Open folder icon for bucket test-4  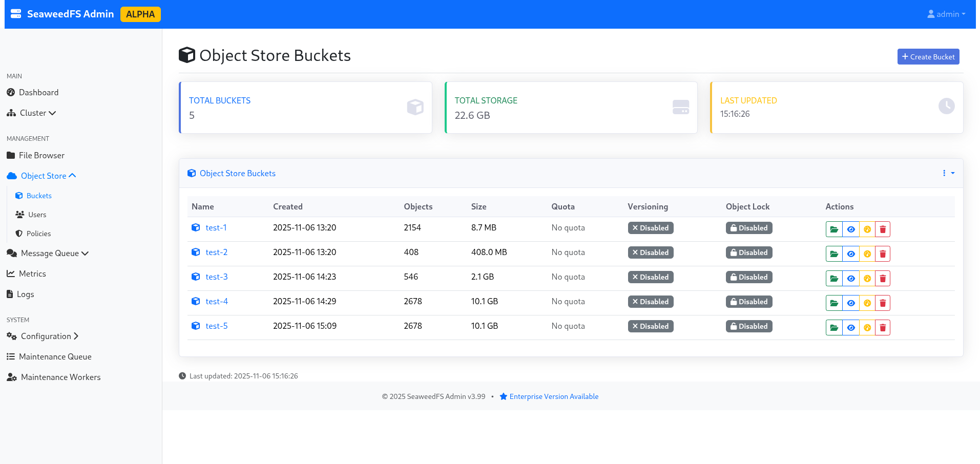[x=834, y=303]
